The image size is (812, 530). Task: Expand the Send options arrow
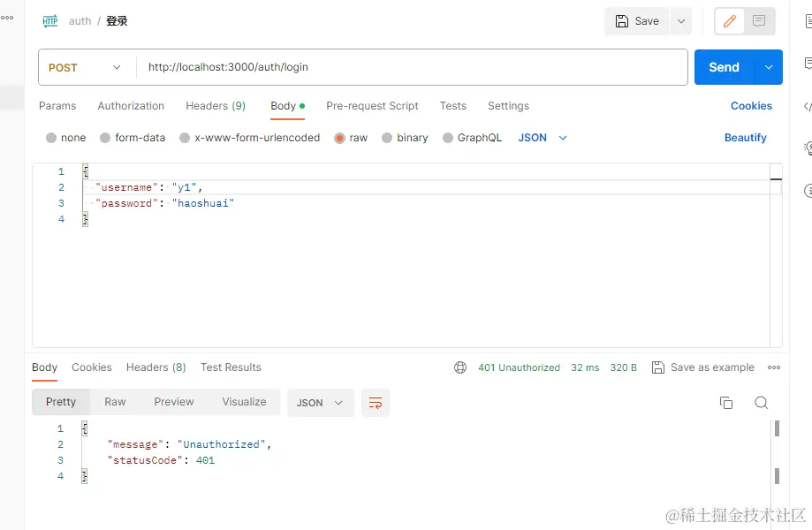[x=769, y=67]
